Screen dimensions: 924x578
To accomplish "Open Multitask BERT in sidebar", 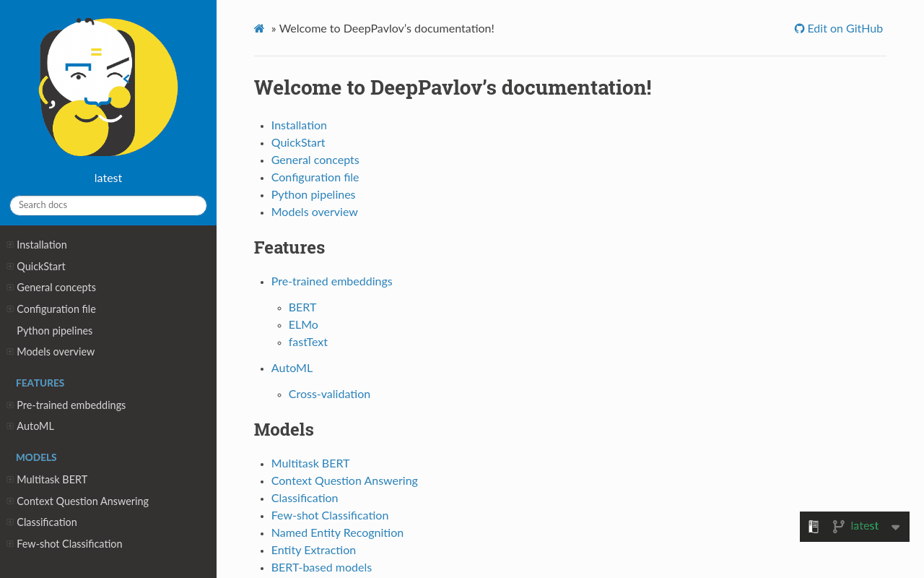I will (x=52, y=480).
